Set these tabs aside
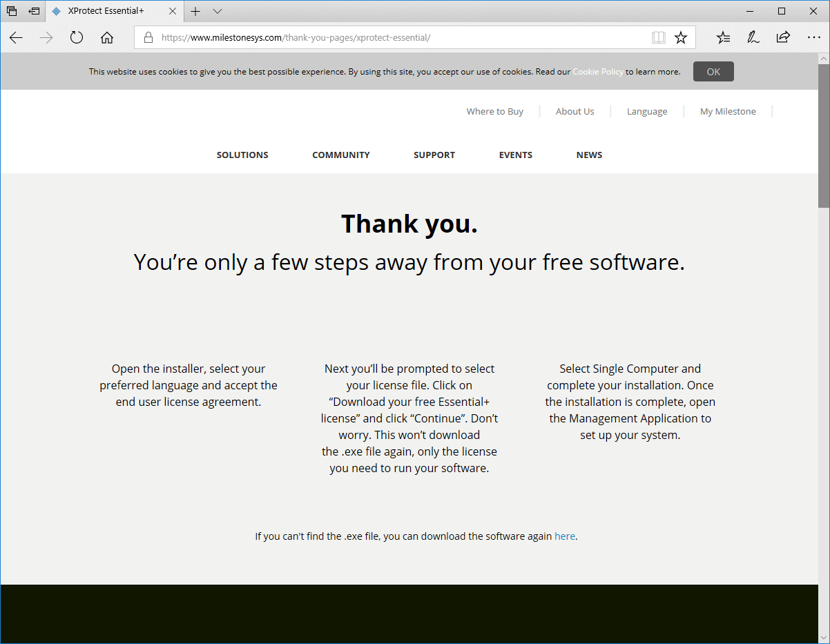The height and width of the screenshot is (644, 830). 34,11
